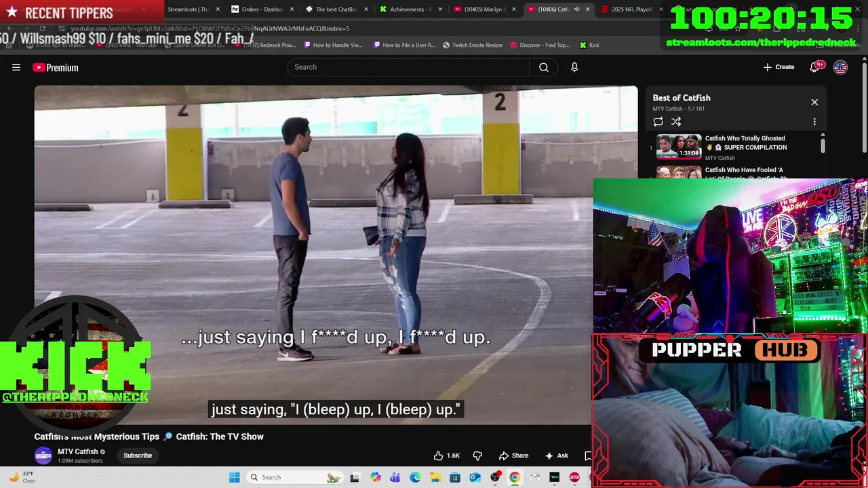Open Microsoft Edge from taskbar
This screenshot has height=488, width=868.
pos(415,477)
